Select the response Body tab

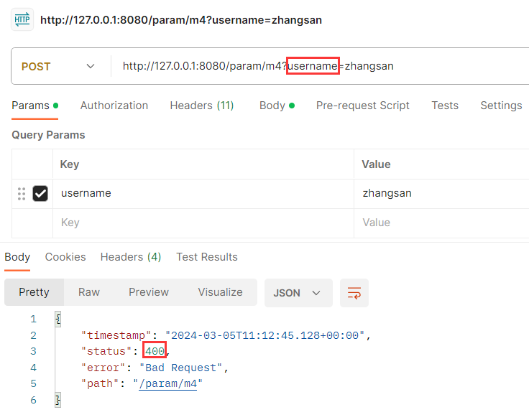coord(17,257)
